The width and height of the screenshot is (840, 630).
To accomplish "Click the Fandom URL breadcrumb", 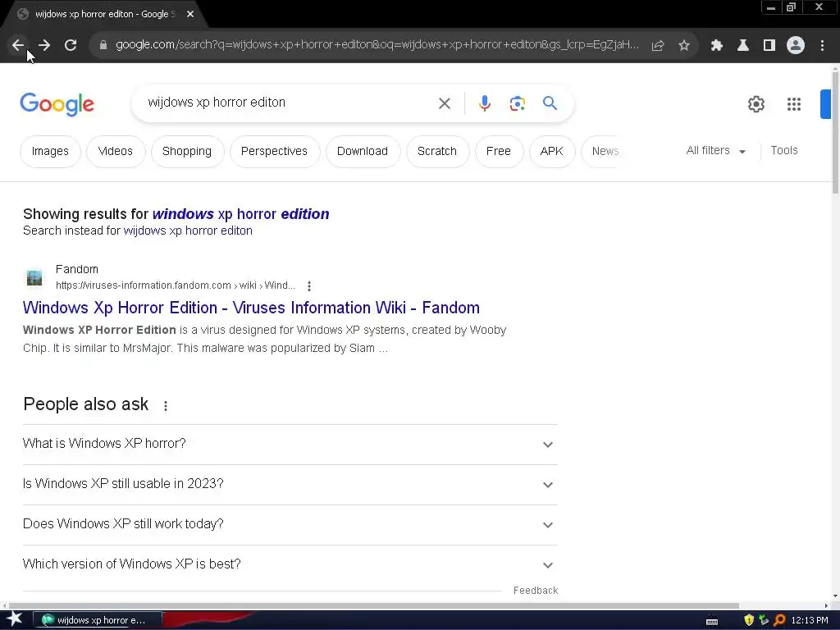I will point(176,285).
